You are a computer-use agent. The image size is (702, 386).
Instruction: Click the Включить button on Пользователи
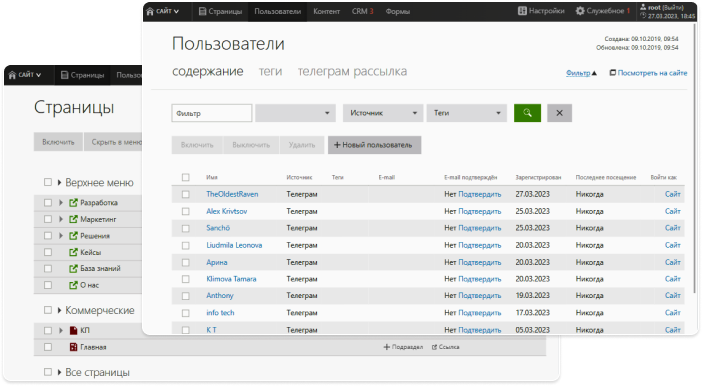click(x=197, y=145)
